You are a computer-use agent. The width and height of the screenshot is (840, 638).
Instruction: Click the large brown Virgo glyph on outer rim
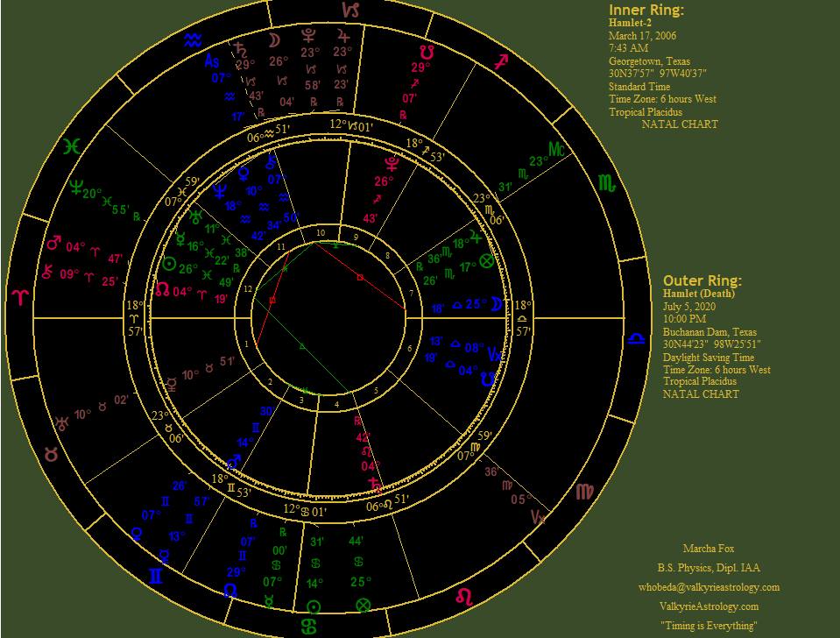point(584,492)
